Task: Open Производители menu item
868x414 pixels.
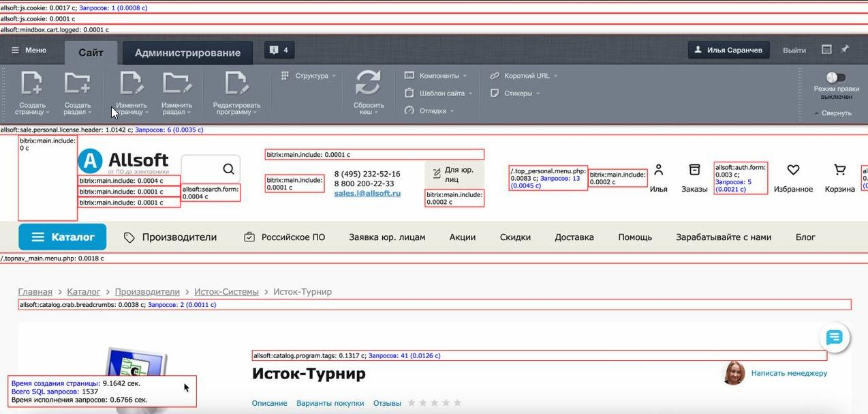Action: click(x=170, y=237)
